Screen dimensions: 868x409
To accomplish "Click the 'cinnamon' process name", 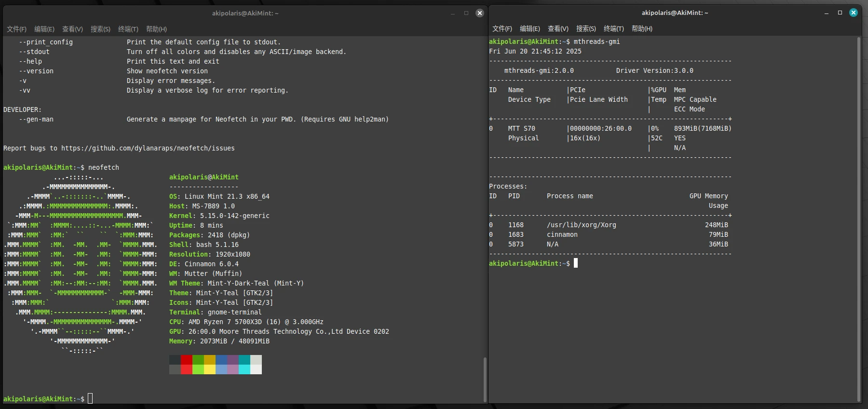I will [562, 234].
